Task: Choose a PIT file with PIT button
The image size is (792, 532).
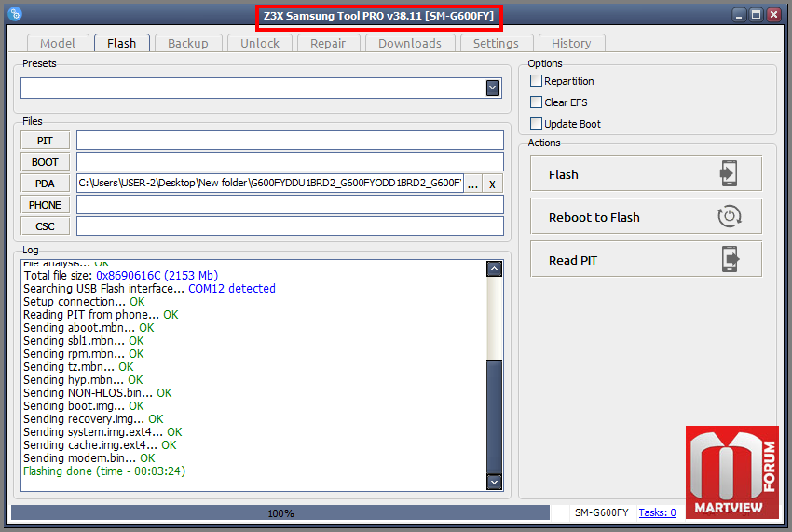Action: tap(45, 141)
